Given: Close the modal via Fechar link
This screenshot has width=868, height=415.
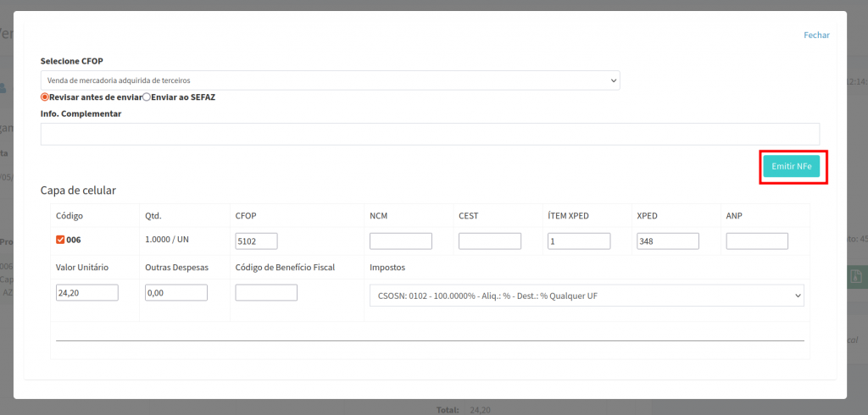Looking at the screenshot, I should click(x=816, y=35).
